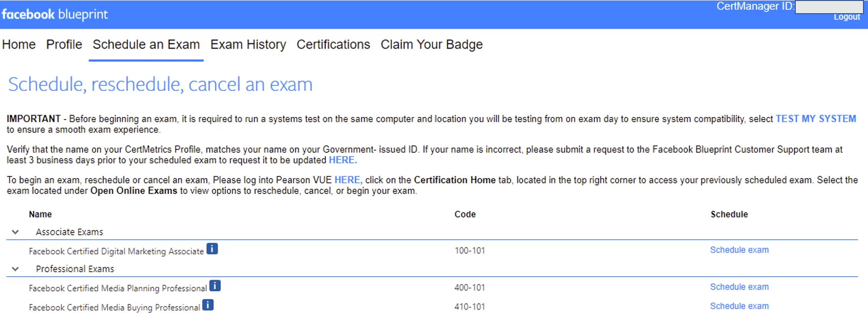
Task: Click the exam code 410-101 cell
Action: point(469,307)
